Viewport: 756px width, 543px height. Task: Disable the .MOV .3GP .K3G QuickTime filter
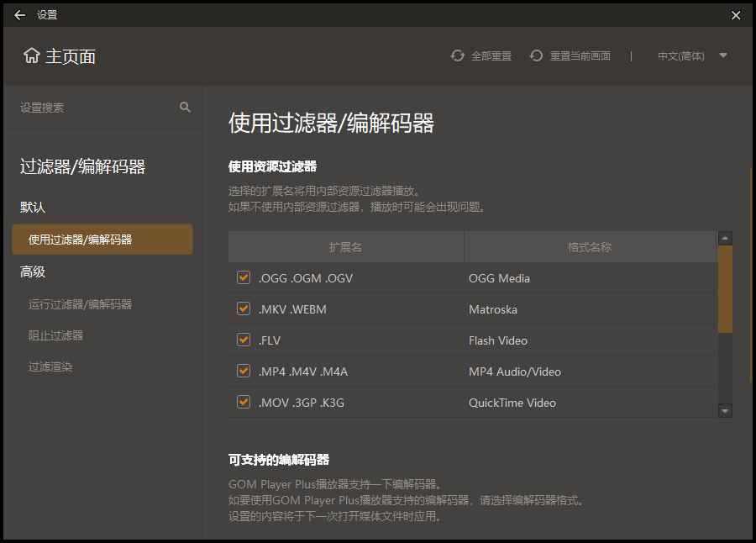point(243,402)
